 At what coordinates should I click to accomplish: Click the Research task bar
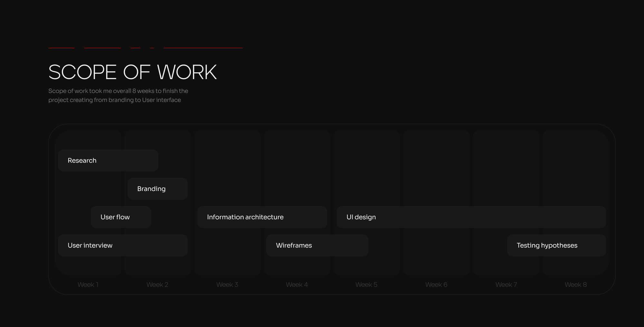pyautogui.click(x=108, y=160)
